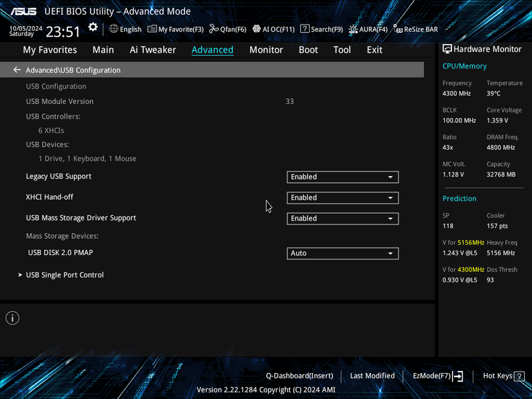The height and width of the screenshot is (399, 532).
Task: Change the XHCI Hand-off dropdown value
Action: 343,197
